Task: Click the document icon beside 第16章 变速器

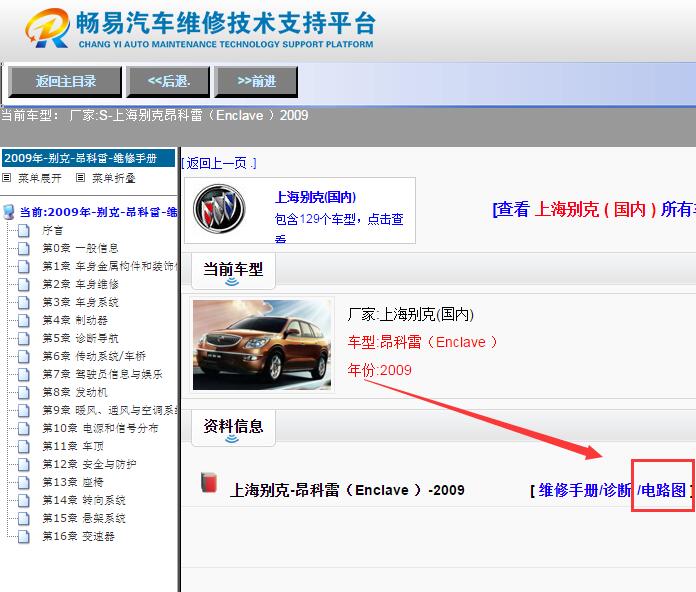Action: pyautogui.click(x=24, y=537)
